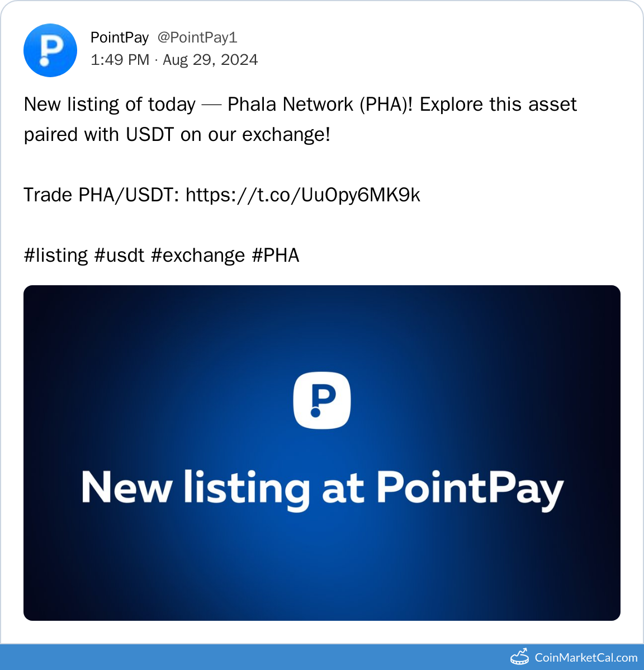Click the #listing hashtag
The height and width of the screenshot is (670, 644).
56,255
